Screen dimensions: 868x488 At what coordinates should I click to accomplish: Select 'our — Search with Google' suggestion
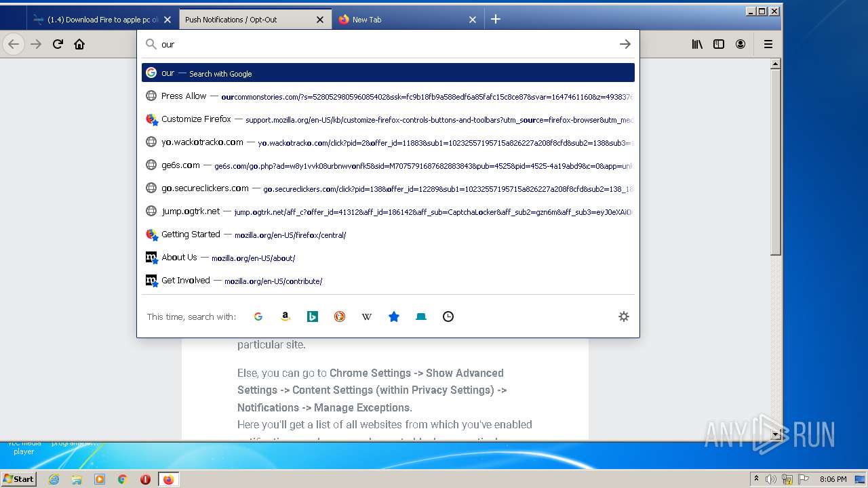pos(388,73)
